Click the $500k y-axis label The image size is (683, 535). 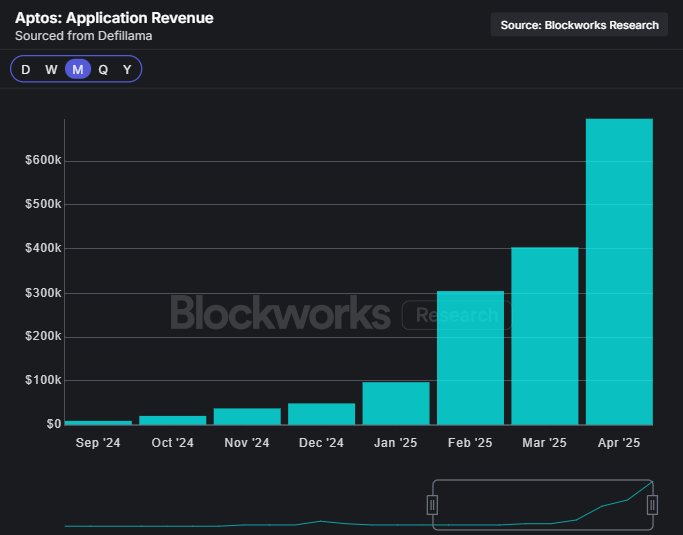(43, 204)
